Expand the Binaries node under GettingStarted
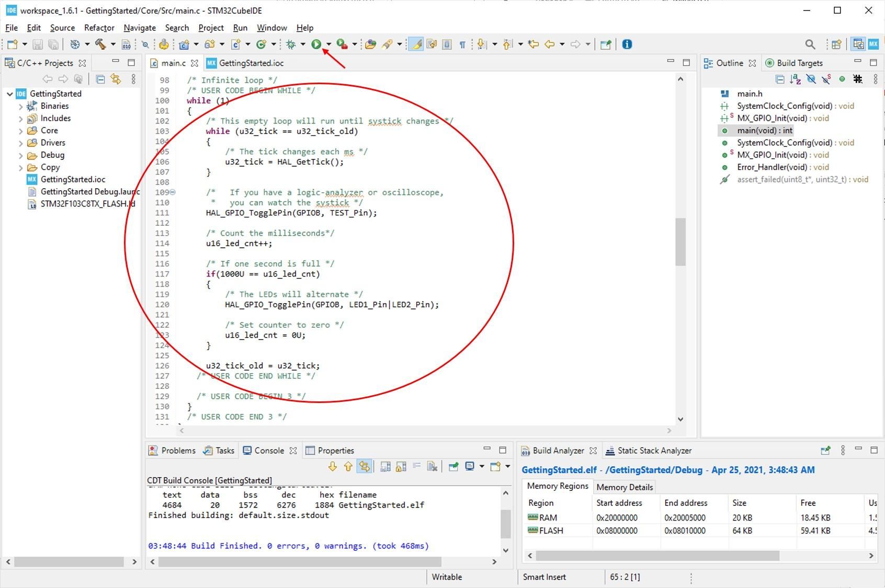 (20, 106)
